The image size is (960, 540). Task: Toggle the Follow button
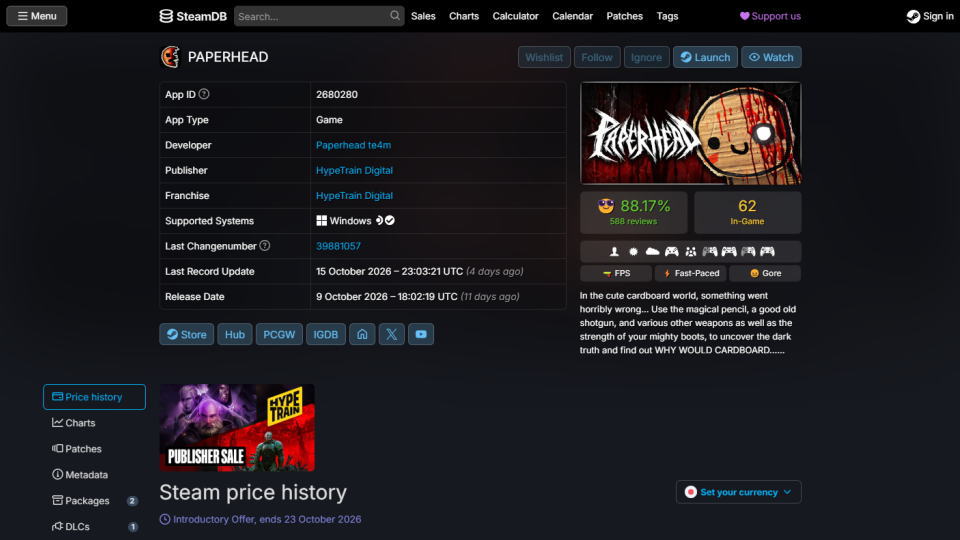597,57
